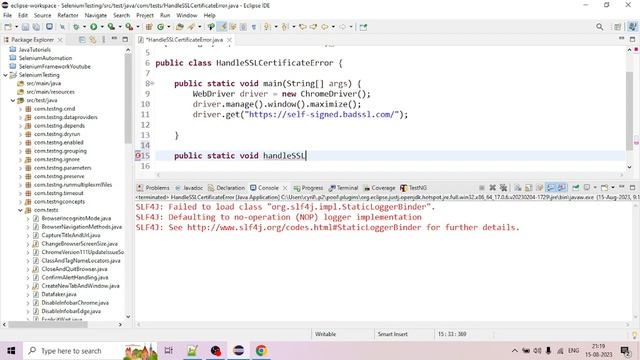Open the Debug button dropdown arrow

click(84, 27)
